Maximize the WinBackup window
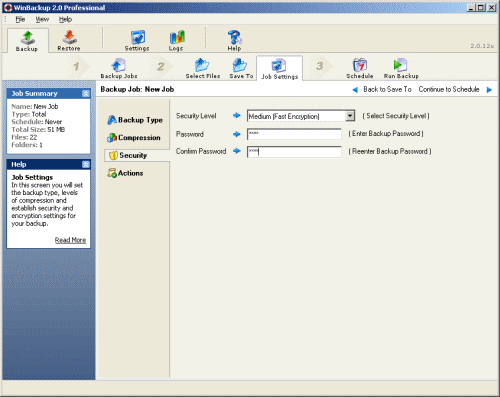This screenshot has width=500, height=397. click(481, 8)
